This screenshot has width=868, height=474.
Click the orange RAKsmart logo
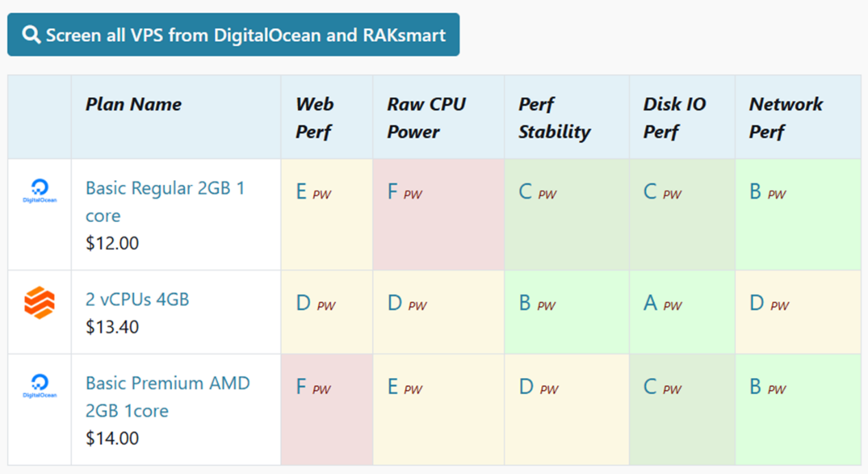[40, 303]
